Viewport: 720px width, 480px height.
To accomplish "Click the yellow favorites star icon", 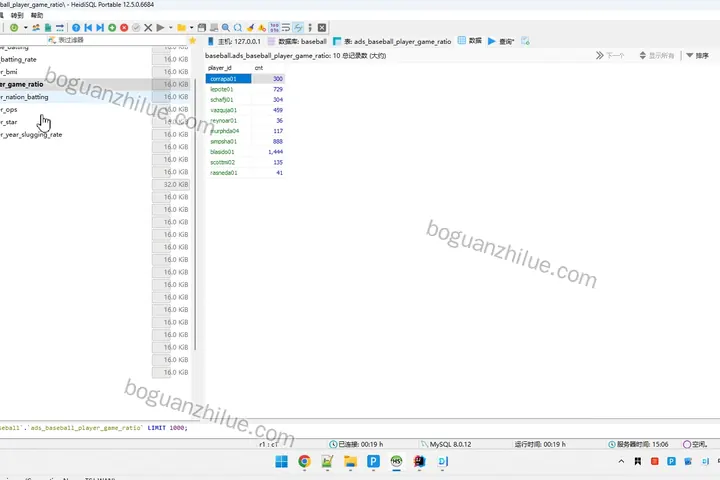I will (x=192, y=40).
